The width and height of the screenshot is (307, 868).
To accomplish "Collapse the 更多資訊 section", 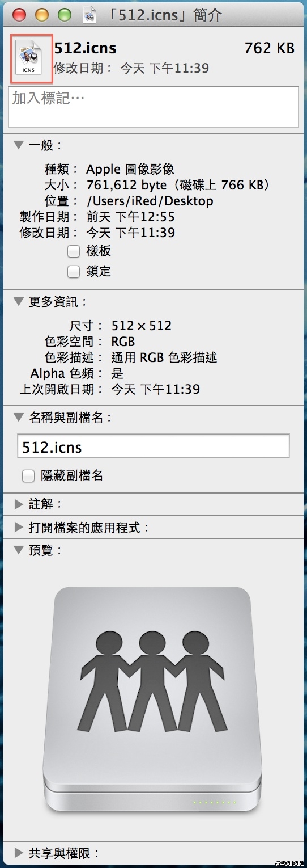I will 19,301.
